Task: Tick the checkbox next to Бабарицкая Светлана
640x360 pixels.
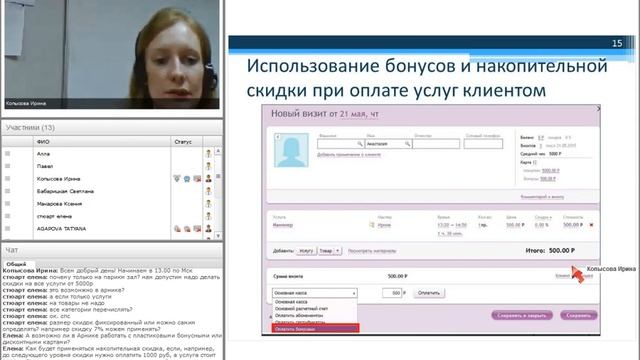Action: (x=7, y=191)
